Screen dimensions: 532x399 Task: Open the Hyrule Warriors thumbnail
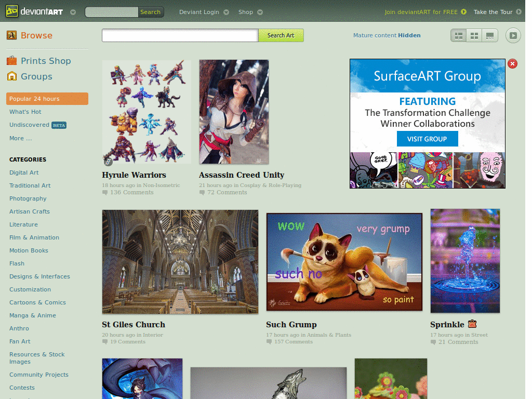(147, 112)
